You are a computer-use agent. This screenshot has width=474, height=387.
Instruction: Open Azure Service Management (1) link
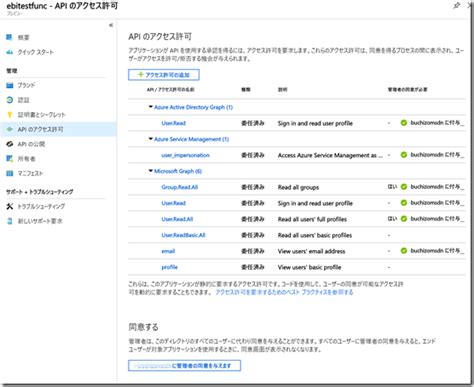pos(191,139)
